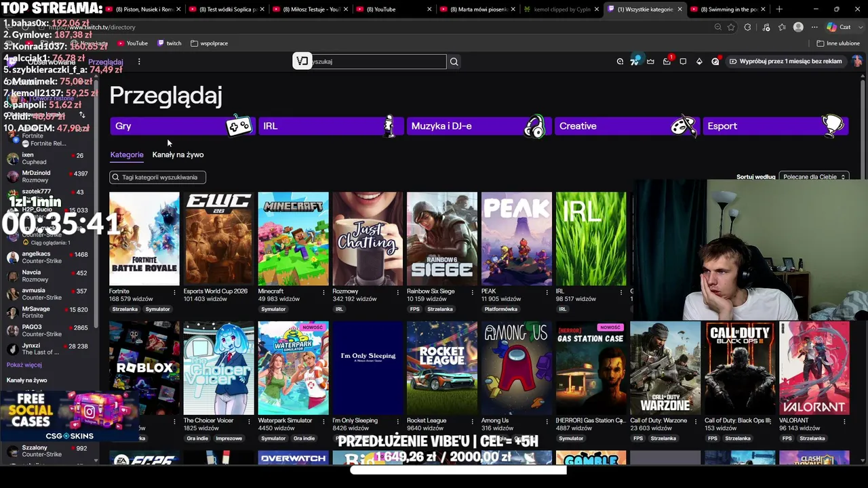Switch to the Swimming in the pool tab

(728, 9)
